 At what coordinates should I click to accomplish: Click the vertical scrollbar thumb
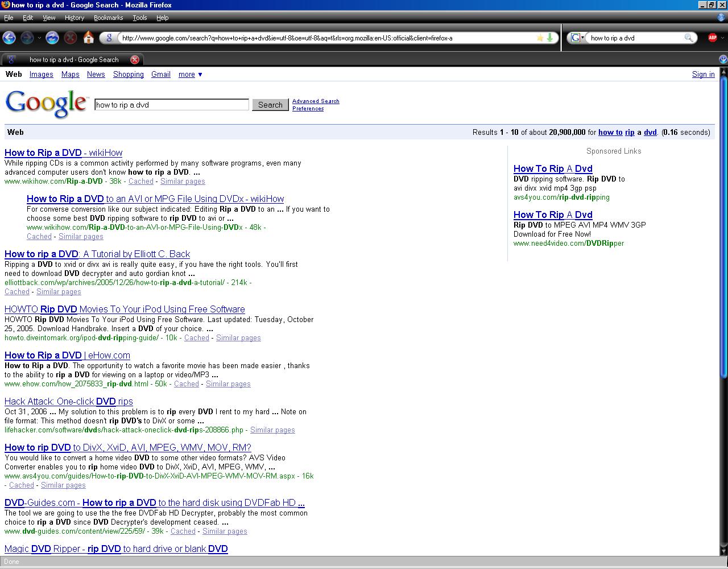click(x=723, y=226)
